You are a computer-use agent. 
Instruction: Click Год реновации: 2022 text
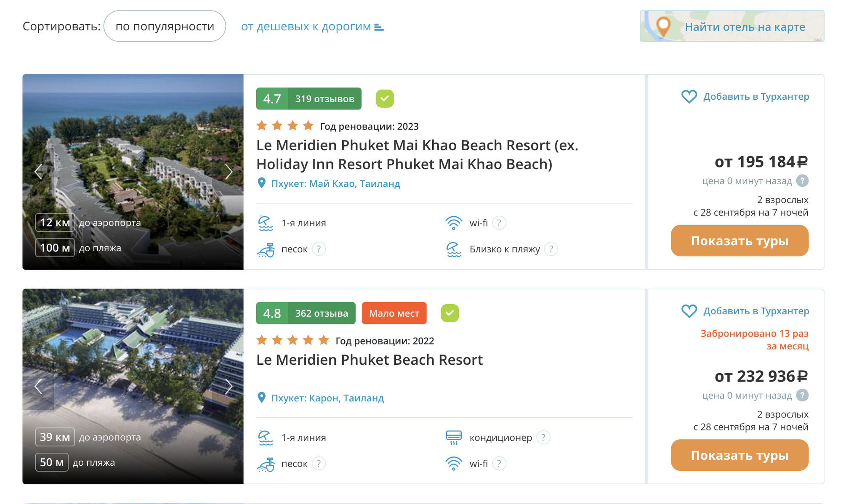(x=385, y=341)
